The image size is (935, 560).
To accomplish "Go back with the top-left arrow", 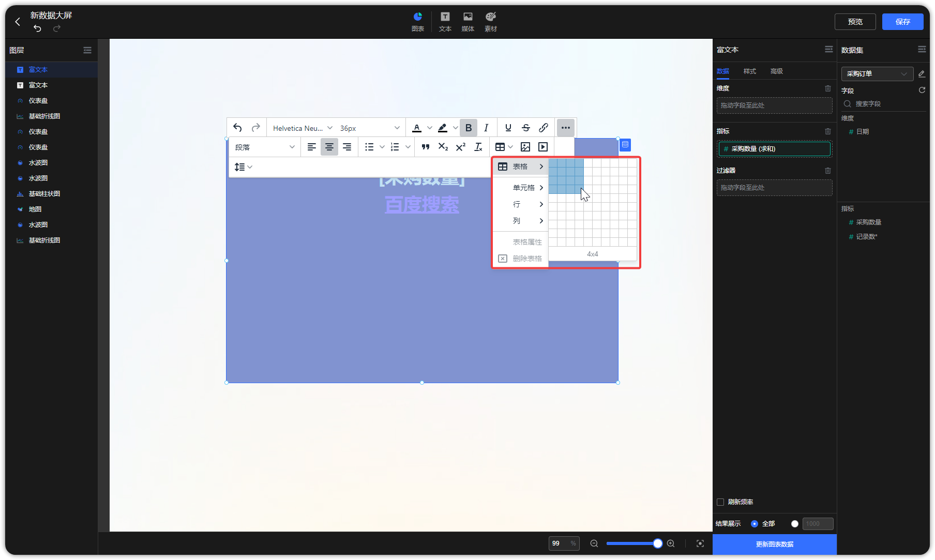I will pos(18,22).
